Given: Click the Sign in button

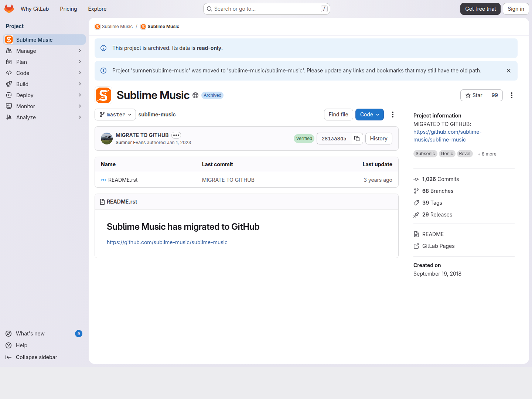Looking at the screenshot, I should tap(516, 9).
